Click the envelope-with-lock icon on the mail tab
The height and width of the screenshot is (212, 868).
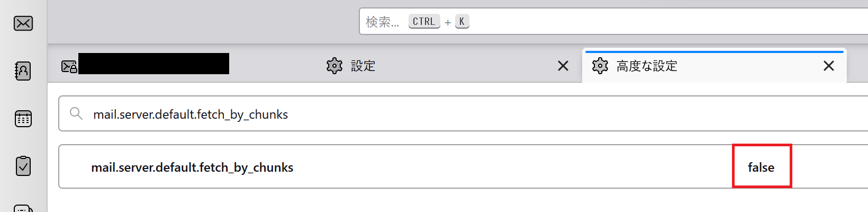[x=69, y=66]
